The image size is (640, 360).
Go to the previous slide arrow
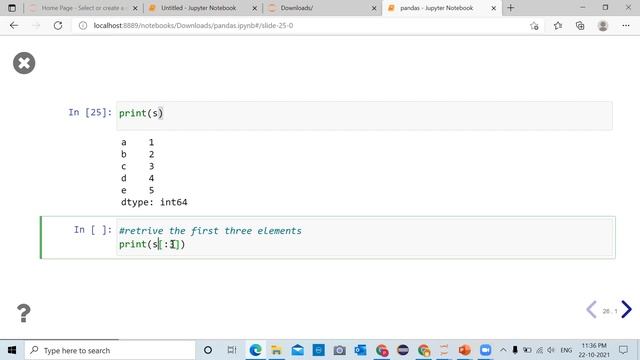(591, 309)
